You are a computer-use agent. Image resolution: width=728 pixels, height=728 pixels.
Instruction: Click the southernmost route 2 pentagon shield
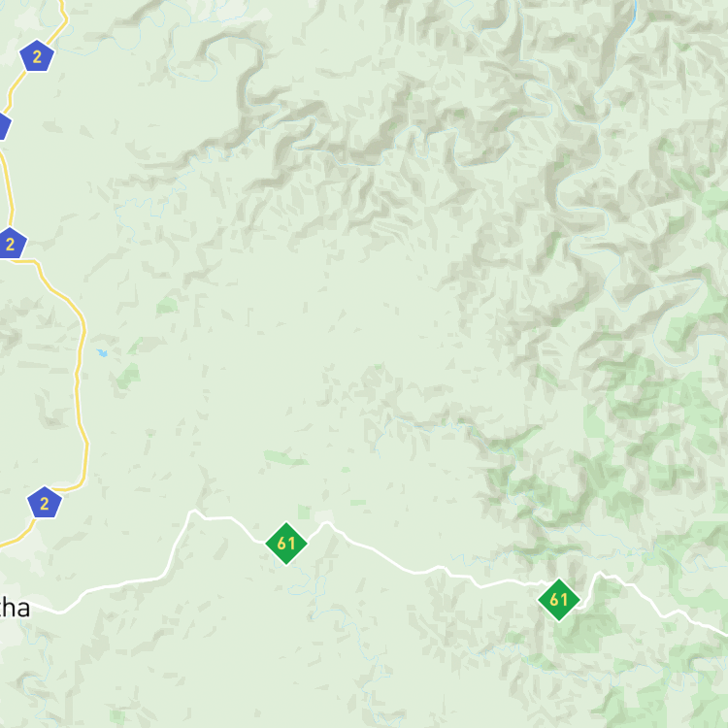pos(45,503)
